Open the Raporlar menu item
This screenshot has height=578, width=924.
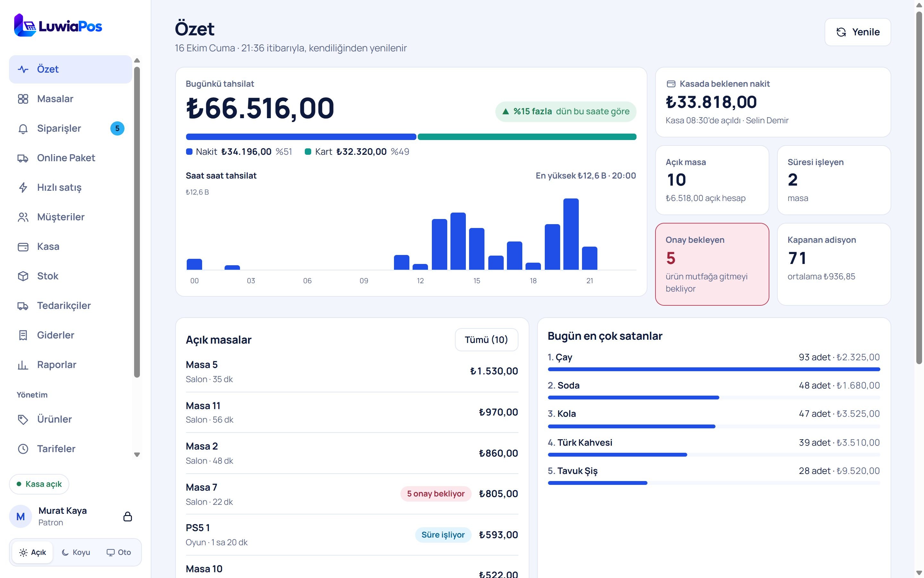point(71,365)
